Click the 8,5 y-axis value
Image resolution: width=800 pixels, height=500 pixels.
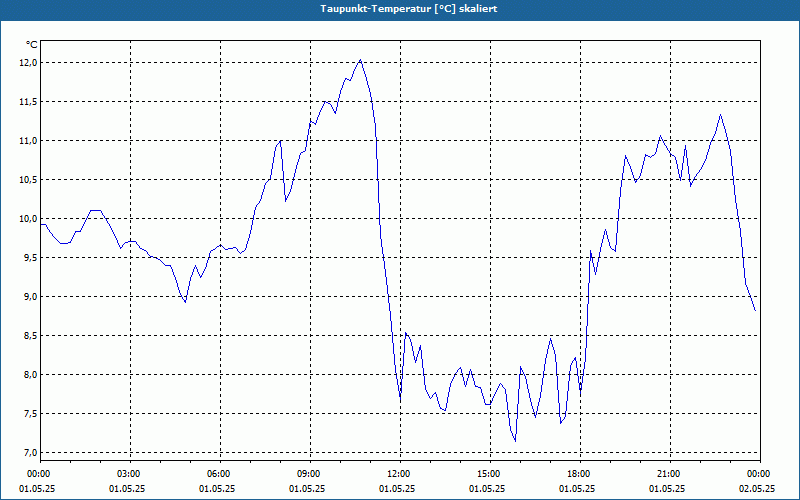[x=30, y=336]
